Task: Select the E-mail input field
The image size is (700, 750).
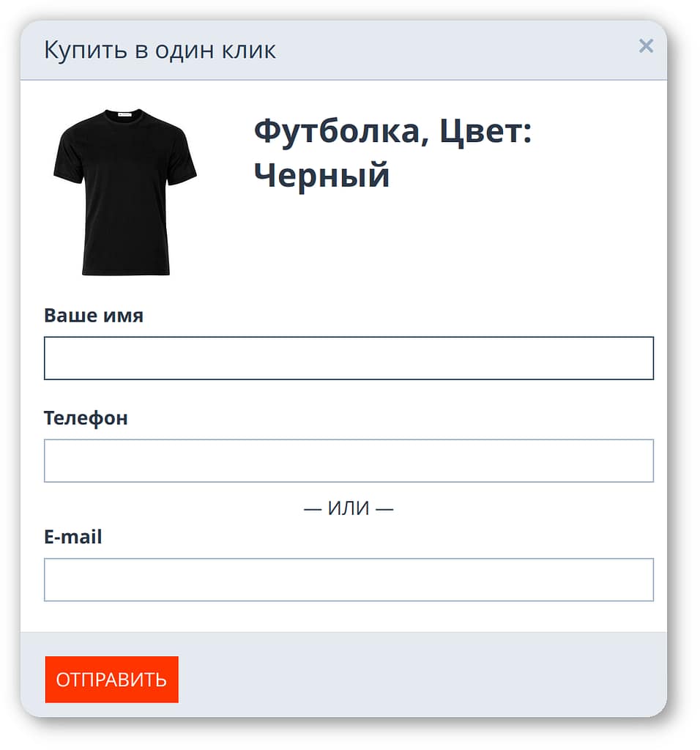Action: click(349, 580)
